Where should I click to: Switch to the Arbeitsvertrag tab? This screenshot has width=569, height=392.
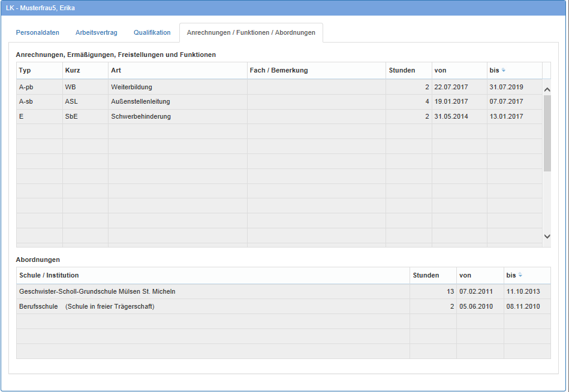[96, 33]
